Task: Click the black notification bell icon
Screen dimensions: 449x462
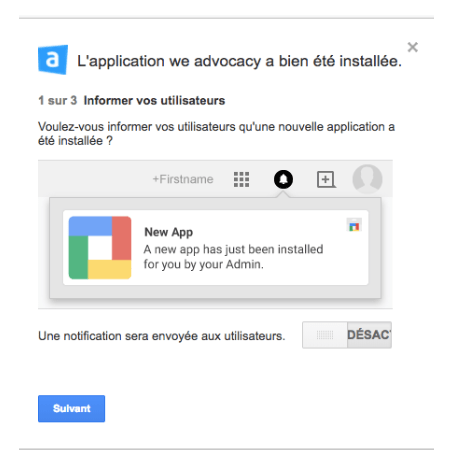Action: tap(283, 179)
